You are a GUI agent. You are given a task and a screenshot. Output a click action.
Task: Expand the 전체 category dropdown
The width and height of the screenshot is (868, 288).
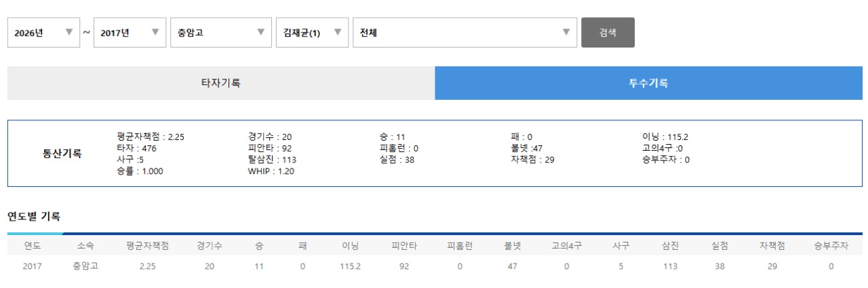(x=465, y=33)
